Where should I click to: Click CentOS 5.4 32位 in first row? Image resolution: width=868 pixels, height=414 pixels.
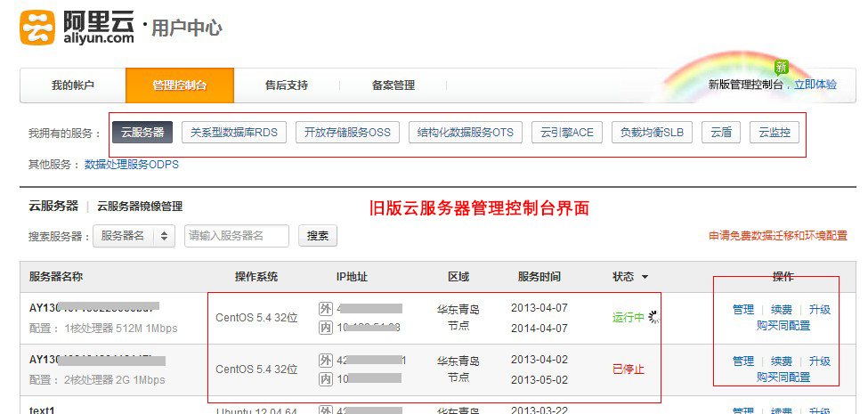(257, 318)
